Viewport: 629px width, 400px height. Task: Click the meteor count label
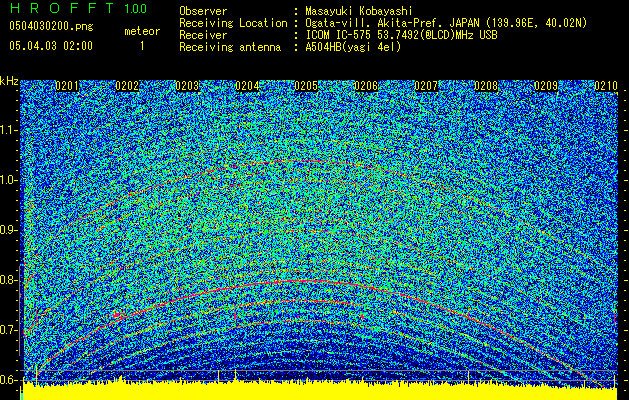click(142, 31)
